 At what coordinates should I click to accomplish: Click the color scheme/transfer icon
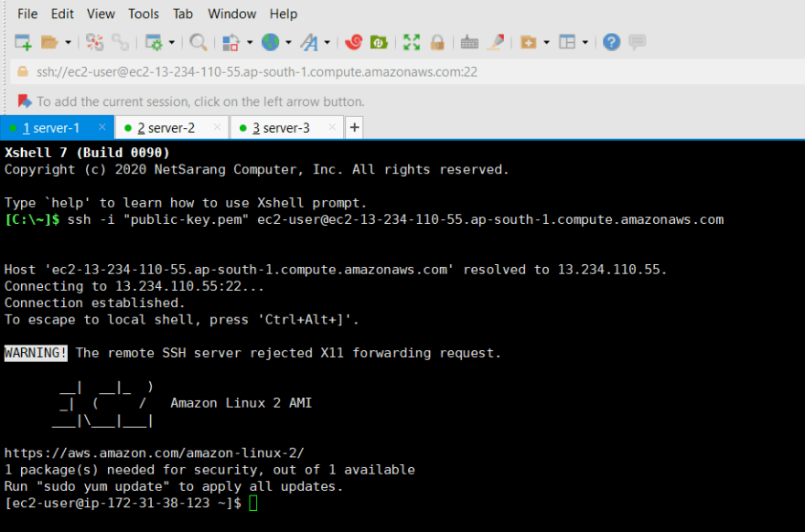coord(231,42)
